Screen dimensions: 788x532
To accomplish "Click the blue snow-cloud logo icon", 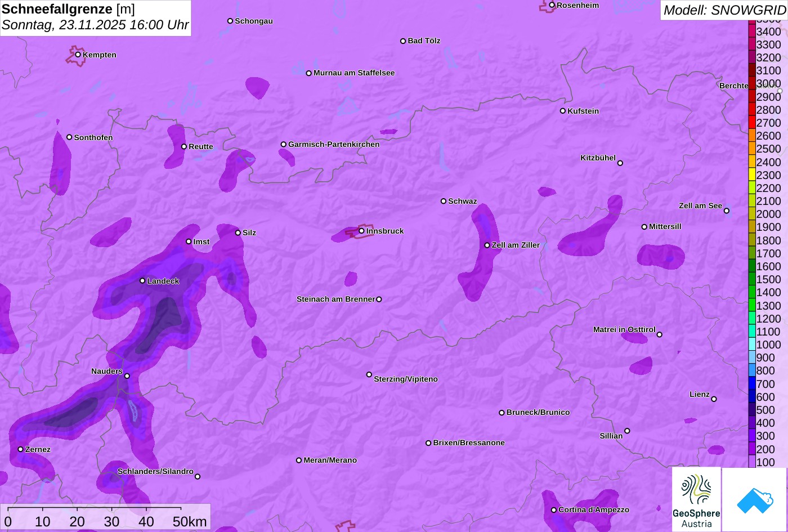I will pyautogui.click(x=755, y=499).
